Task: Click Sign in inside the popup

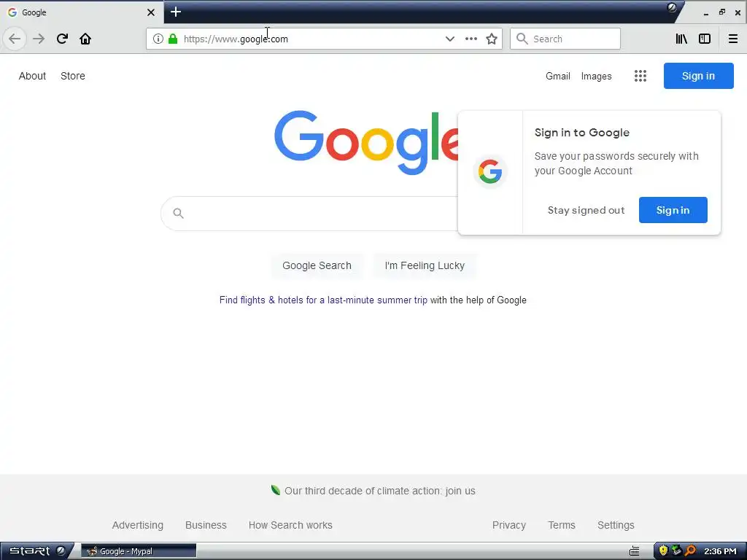Action: [x=673, y=210]
